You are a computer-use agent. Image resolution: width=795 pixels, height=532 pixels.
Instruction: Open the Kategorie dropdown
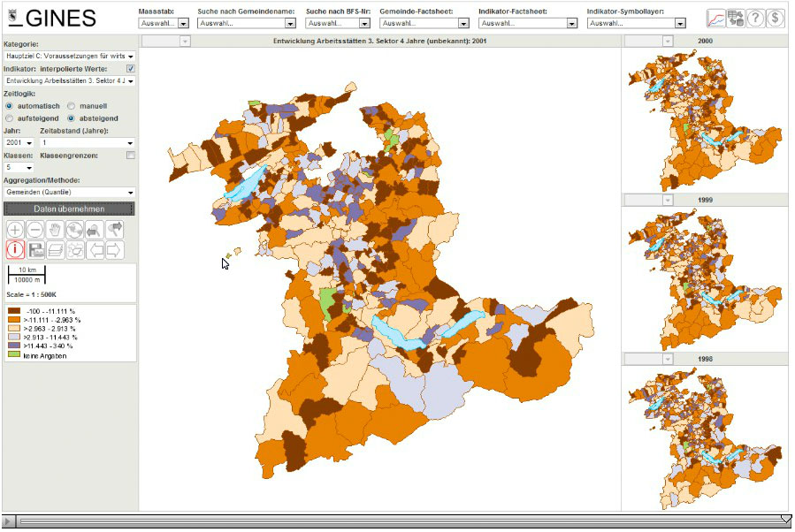[x=70, y=57]
